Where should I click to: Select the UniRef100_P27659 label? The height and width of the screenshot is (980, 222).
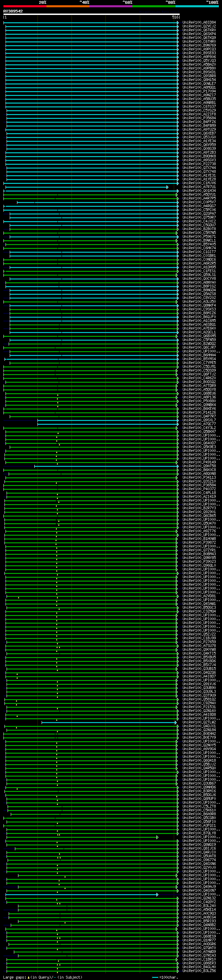(x=199, y=642)
